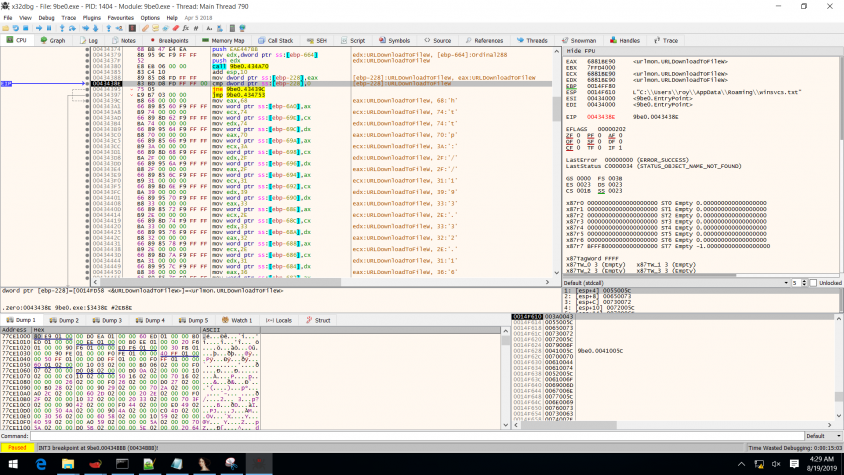Switch to the Threads tab
Screen dimensions: 844x475
coord(532,40)
